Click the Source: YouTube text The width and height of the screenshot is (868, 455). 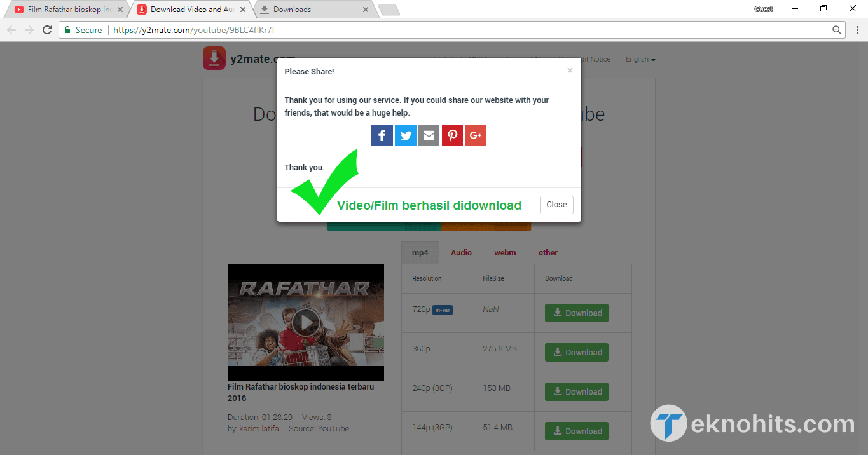pyautogui.click(x=319, y=429)
